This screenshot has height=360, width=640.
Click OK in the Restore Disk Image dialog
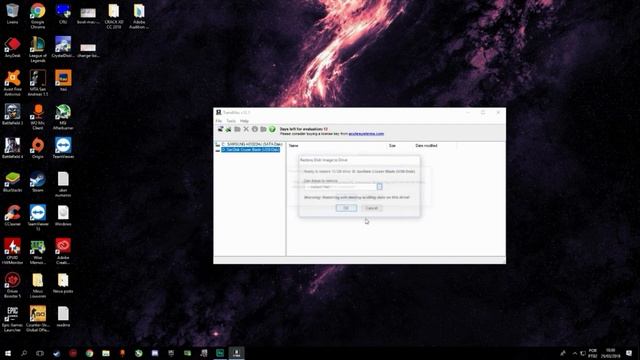tap(346, 208)
